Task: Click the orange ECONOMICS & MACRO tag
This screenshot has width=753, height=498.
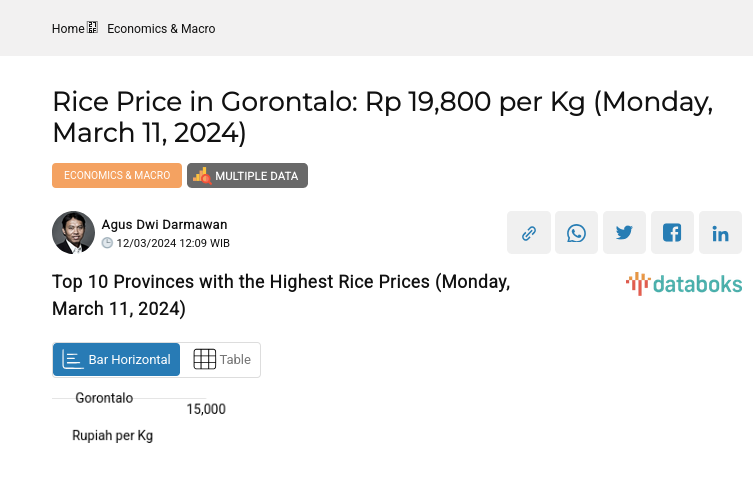Action: (x=117, y=175)
